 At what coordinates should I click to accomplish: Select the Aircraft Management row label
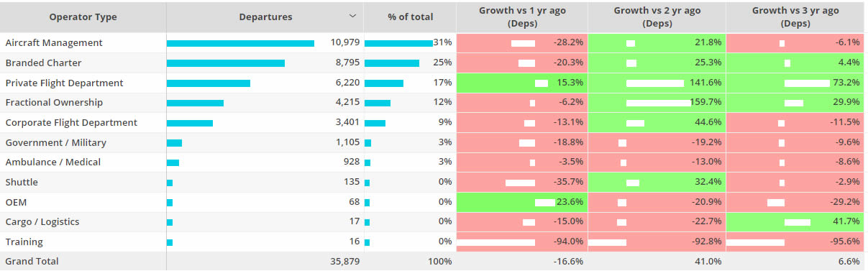(x=54, y=43)
